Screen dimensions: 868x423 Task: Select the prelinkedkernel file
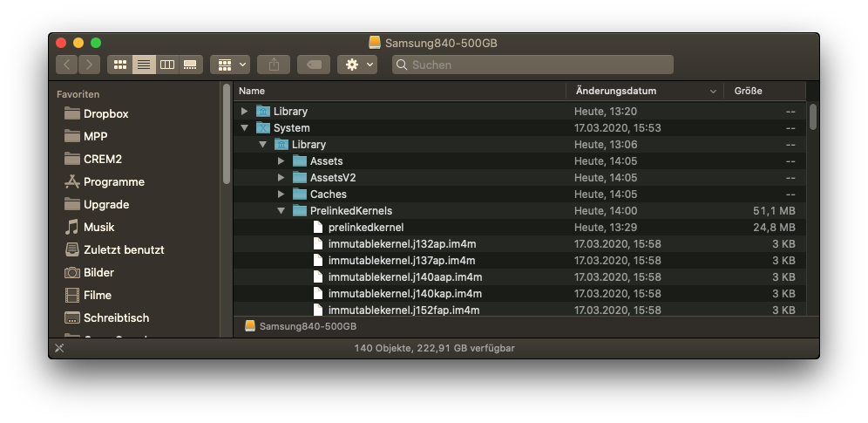(x=519, y=228)
